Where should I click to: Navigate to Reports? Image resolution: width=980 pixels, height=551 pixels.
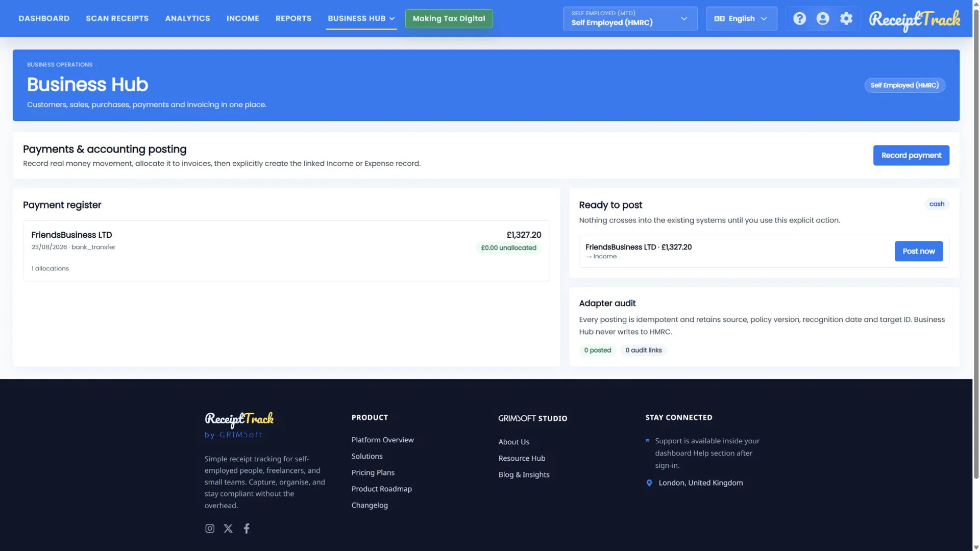[293, 18]
